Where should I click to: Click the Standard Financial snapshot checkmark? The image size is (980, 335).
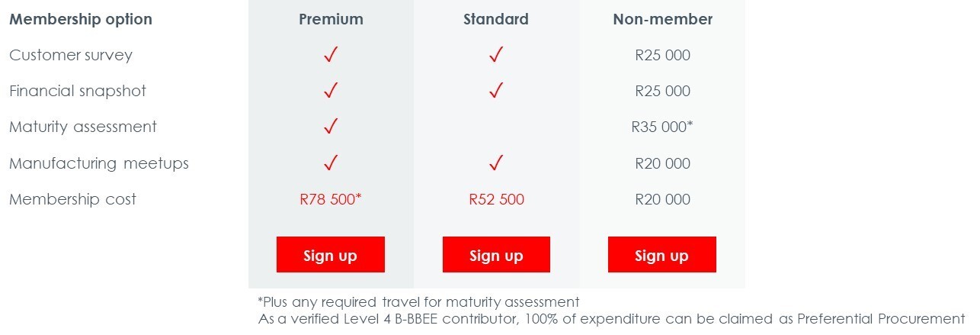496,90
